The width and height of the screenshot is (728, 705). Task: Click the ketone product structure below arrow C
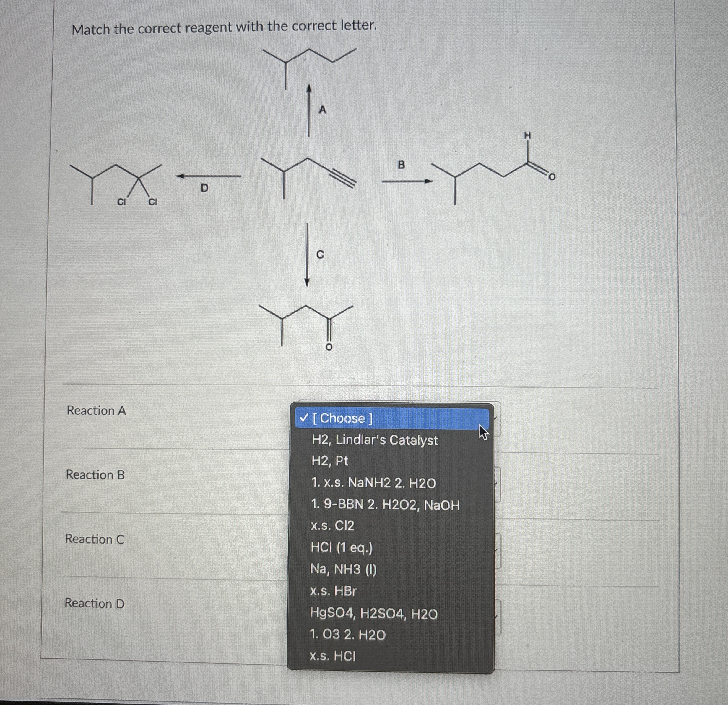(306, 328)
